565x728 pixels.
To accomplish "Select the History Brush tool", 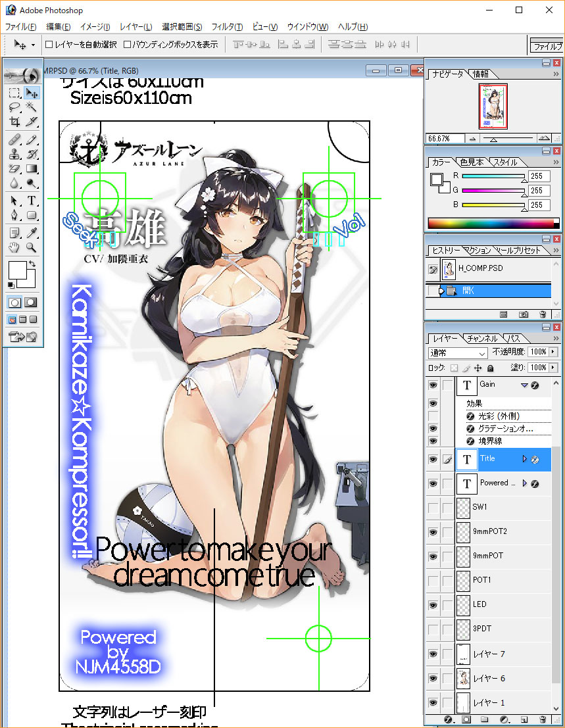I will (31, 154).
